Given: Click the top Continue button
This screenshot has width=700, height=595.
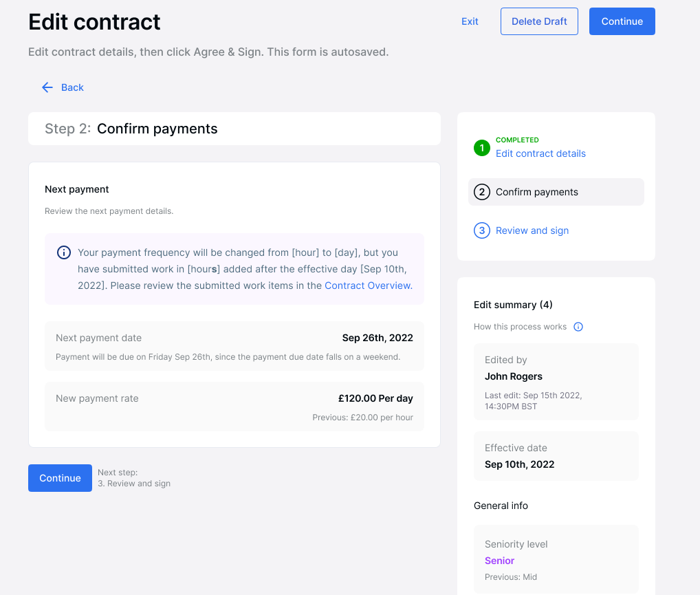Looking at the screenshot, I should click(x=622, y=21).
